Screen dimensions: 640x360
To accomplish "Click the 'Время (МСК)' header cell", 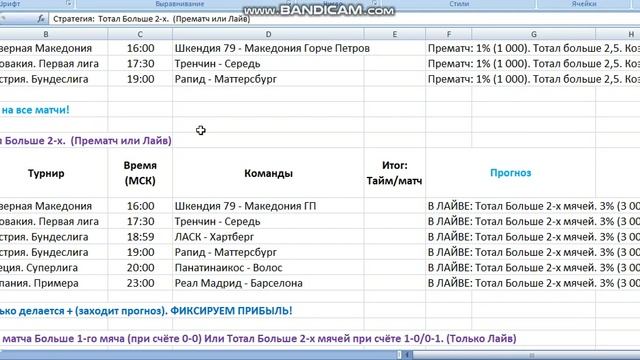I will pos(140,173).
